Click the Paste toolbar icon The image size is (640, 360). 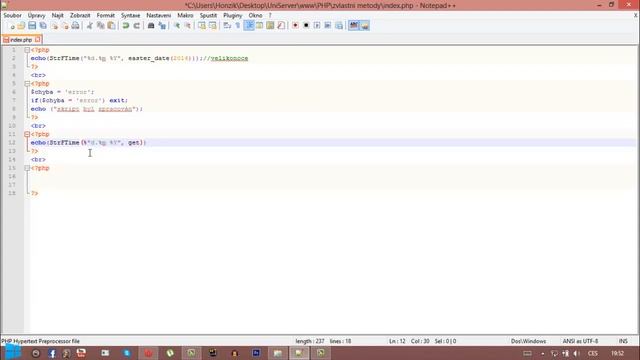pos(111,26)
